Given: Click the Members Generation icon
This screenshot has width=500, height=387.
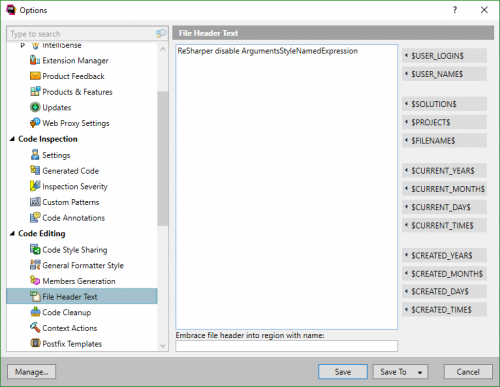Looking at the screenshot, I should click(x=35, y=281).
